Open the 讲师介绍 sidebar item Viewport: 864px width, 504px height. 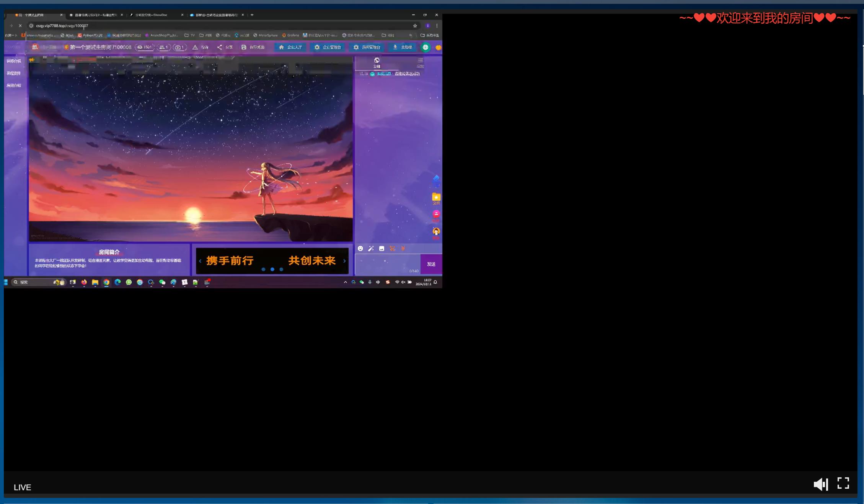point(14,61)
